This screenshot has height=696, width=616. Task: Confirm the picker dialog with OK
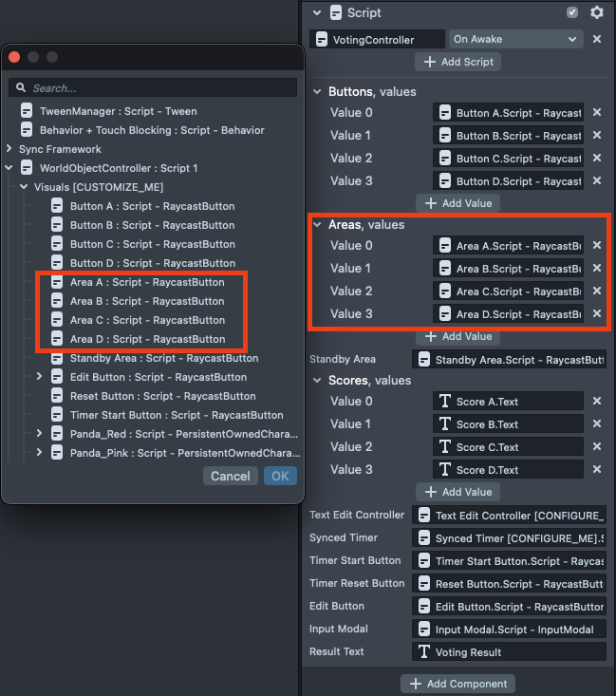tap(280, 476)
